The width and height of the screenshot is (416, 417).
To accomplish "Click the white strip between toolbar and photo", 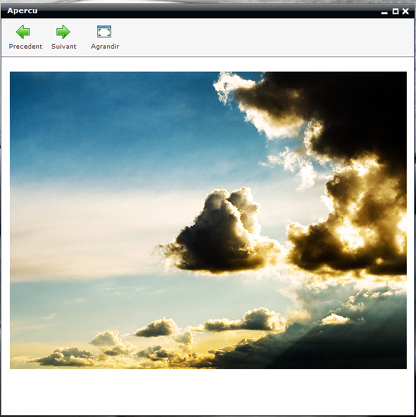I will (x=208, y=64).
